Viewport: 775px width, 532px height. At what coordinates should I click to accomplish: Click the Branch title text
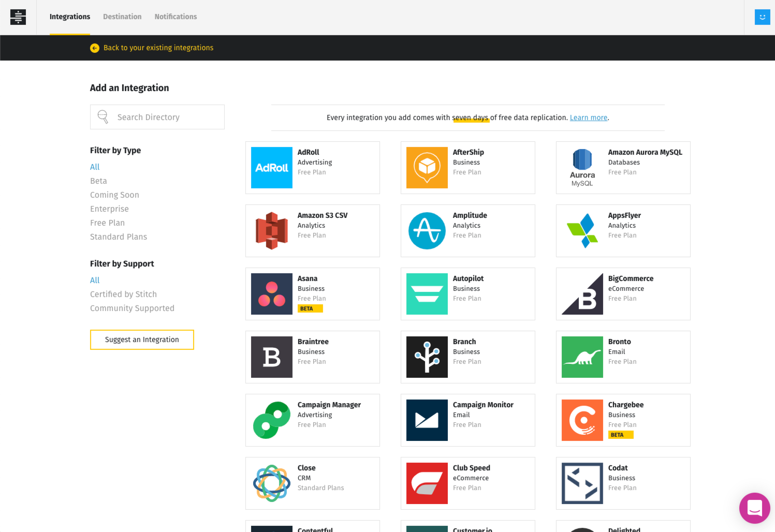pos(464,342)
